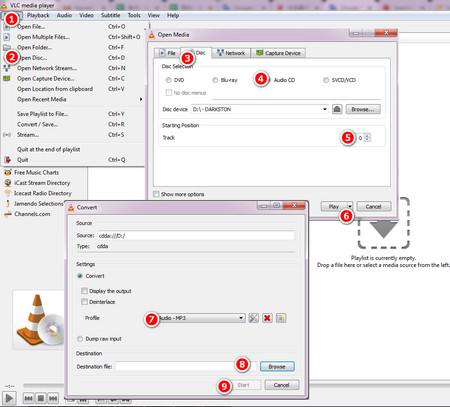The height and width of the screenshot is (407, 450).
Task: Open the Profile dropdown Audio - MP3
Action: (x=201, y=318)
